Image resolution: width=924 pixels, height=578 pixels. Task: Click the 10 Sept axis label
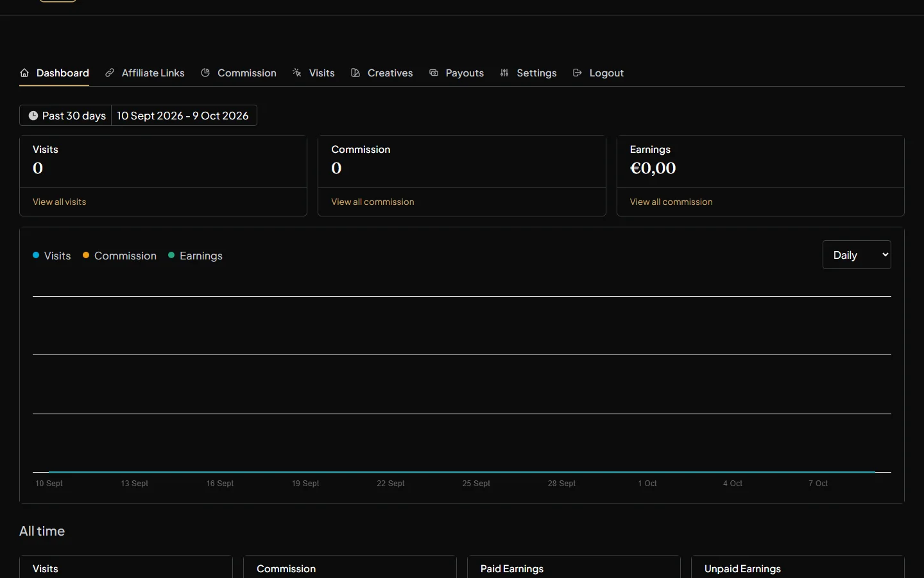(49, 484)
